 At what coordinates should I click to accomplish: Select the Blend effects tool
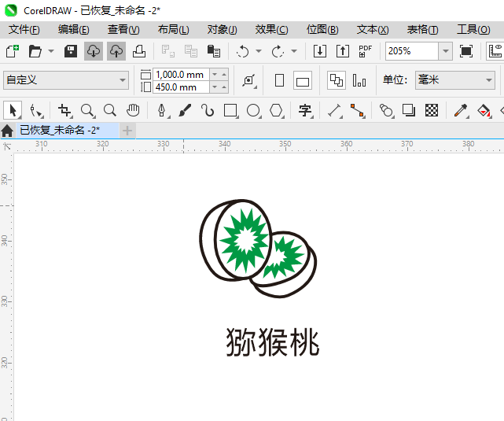pyautogui.click(x=386, y=111)
